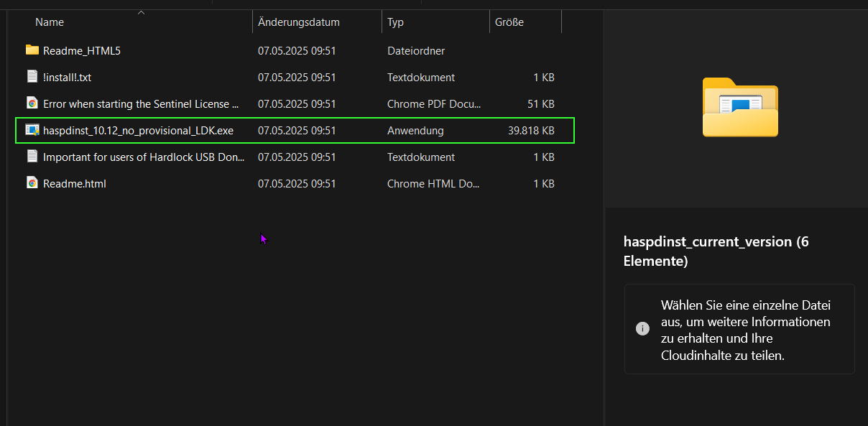Viewport: 868px width, 426px height.
Task: Click the 'Textdokument' type of !install!.txt
Action: pyautogui.click(x=421, y=78)
